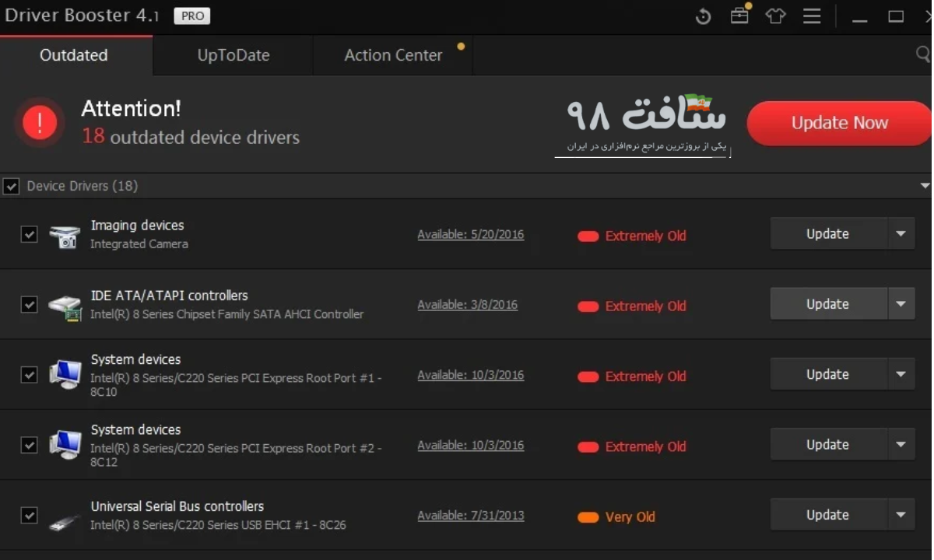Open the rescue/restore history icon
934x560 pixels.
click(x=703, y=16)
